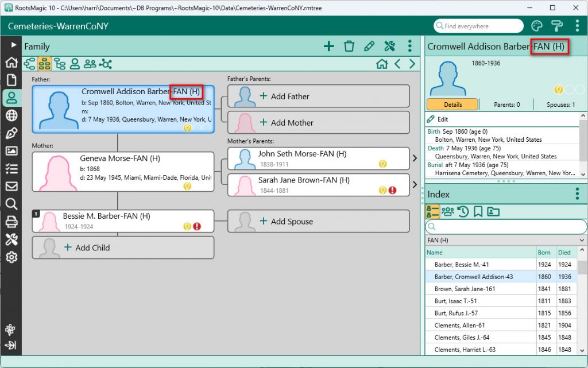Click the hint lightbulb on Geneva Morse
588x368 pixels.
pyautogui.click(x=187, y=186)
